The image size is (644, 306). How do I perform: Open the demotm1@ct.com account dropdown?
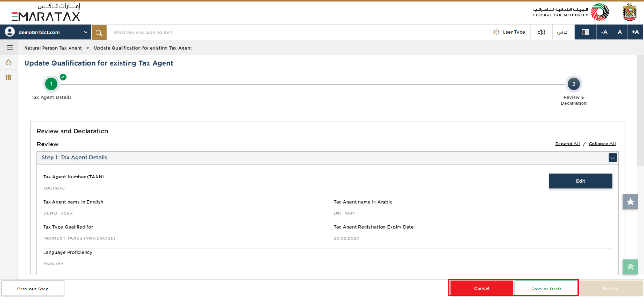pyautogui.click(x=46, y=32)
